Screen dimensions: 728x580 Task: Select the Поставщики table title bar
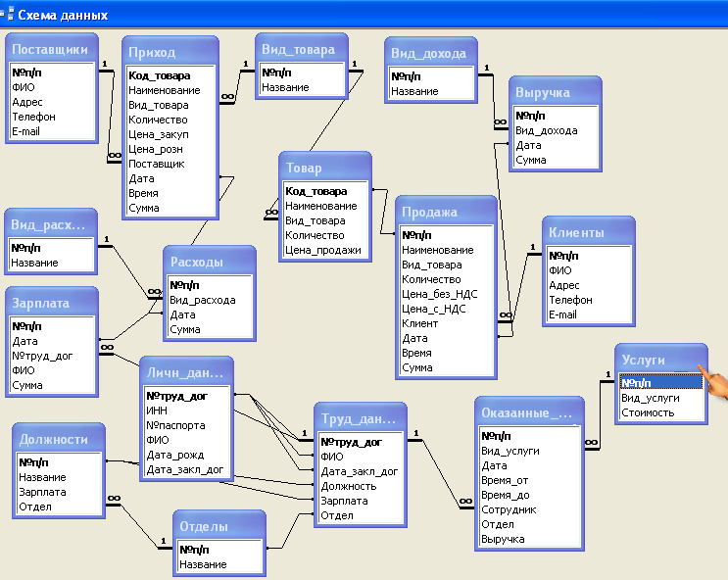(52, 49)
